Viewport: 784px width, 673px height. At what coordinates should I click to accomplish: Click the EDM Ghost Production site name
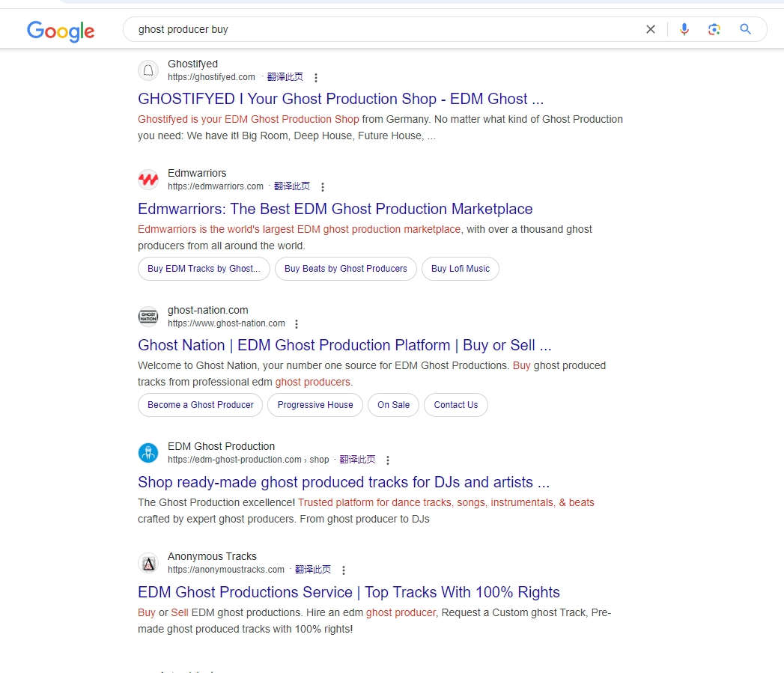pos(222,446)
